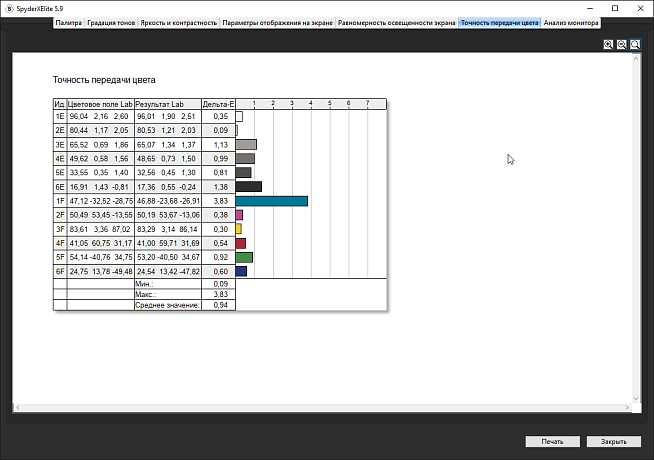Click the zoom in magnifier icon
Image resolution: width=654 pixels, height=460 pixels.
609,45
